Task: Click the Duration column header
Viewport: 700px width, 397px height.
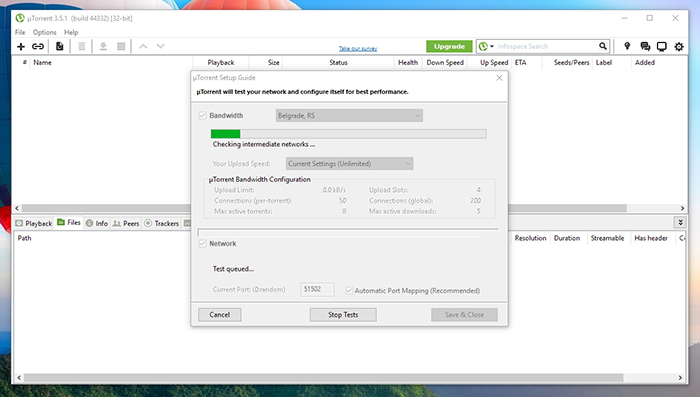Action: tap(567, 238)
